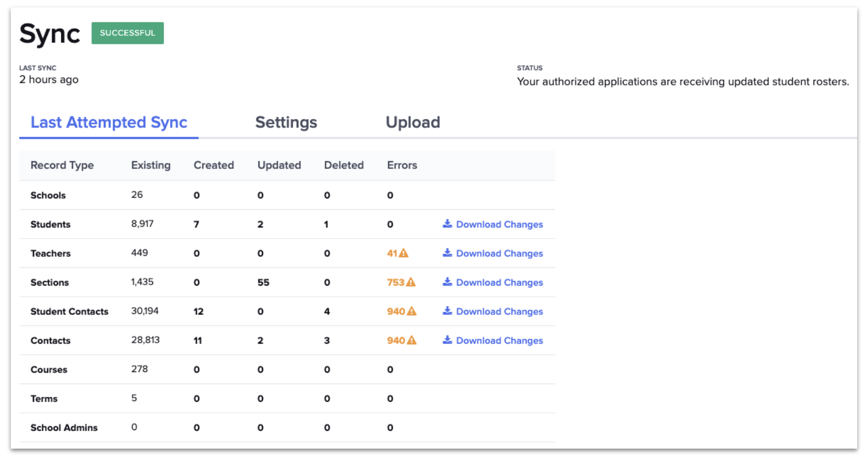
Task: Click the download icon in the Teachers row
Action: [448, 253]
